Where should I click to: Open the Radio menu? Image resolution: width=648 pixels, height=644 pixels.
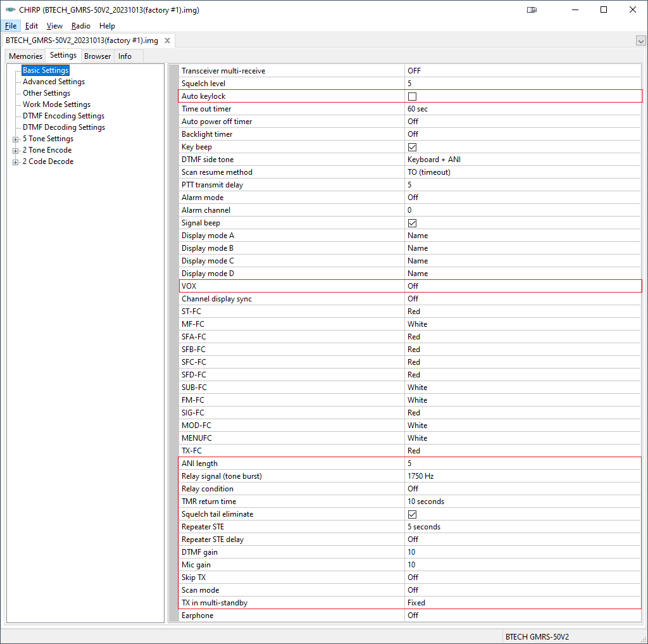point(80,25)
